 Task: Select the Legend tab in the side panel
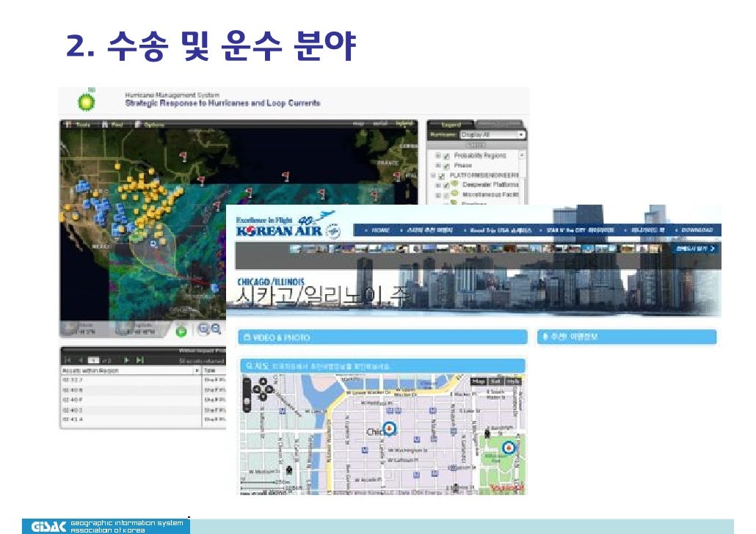[x=451, y=125]
